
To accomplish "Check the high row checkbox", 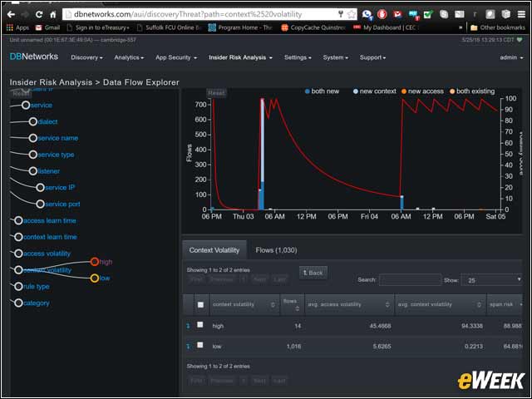I will click(200, 325).
